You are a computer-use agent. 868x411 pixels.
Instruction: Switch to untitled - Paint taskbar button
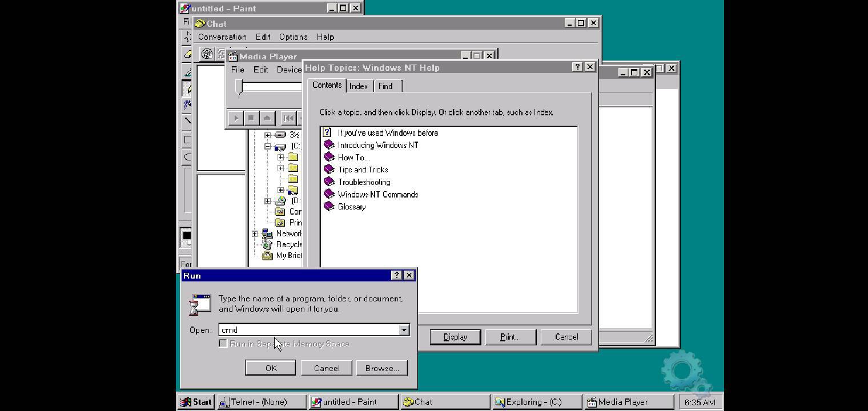pyautogui.click(x=353, y=402)
